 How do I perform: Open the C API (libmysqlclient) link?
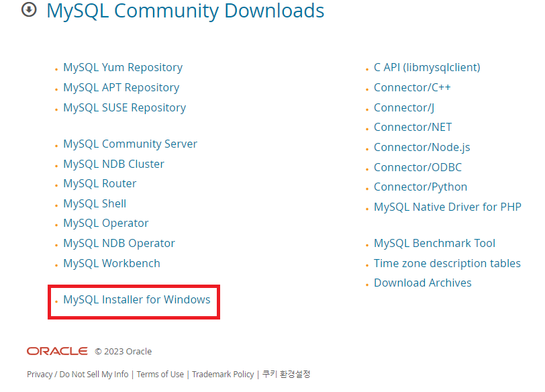[427, 67]
